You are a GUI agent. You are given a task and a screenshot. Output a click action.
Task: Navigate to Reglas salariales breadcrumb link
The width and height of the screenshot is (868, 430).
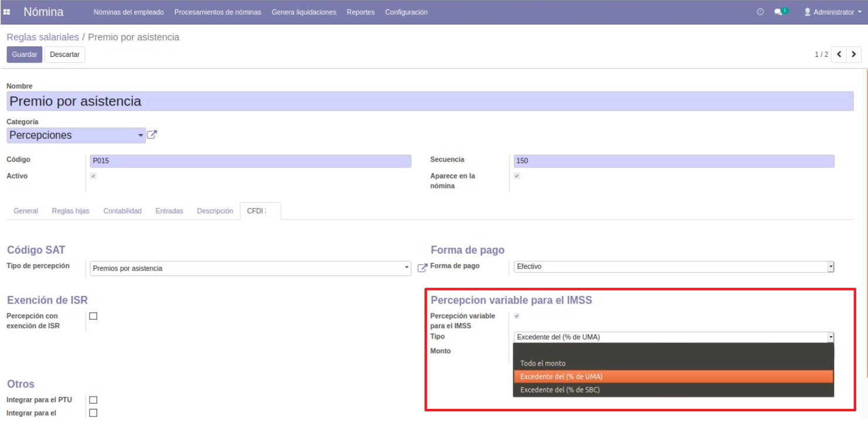coord(43,37)
